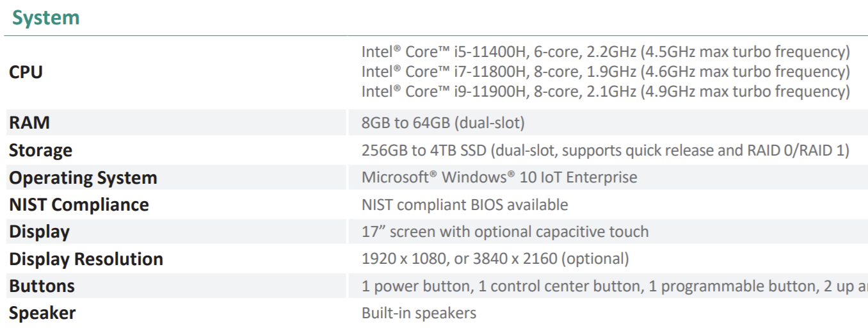Select the Intel Core i7-11800H line
Image resolution: width=868 pixels, height=333 pixels.
click(605, 72)
